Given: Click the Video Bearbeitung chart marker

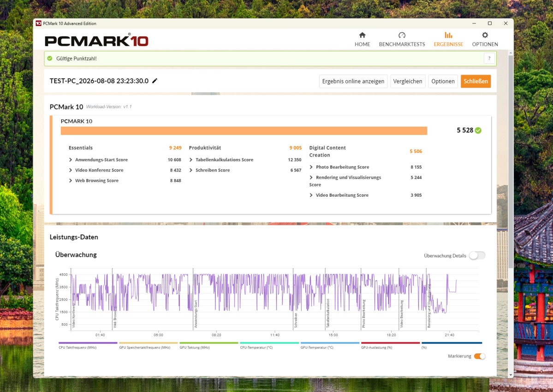Looking at the screenshot, I should click(401, 314).
